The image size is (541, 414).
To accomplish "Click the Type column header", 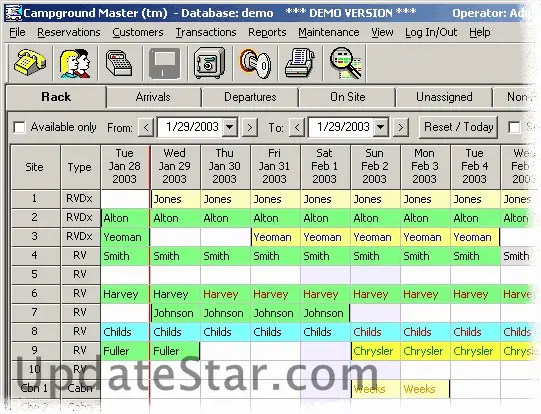I will [x=80, y=167].
